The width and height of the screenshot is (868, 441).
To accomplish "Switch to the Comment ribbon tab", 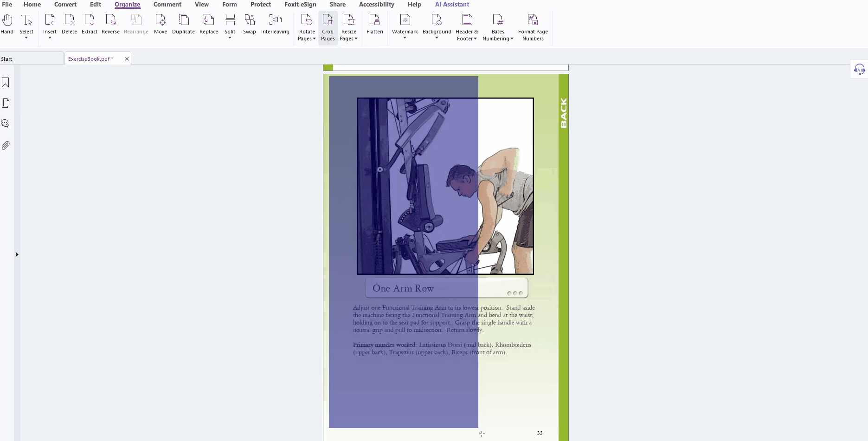I will (x=167, y=4).
